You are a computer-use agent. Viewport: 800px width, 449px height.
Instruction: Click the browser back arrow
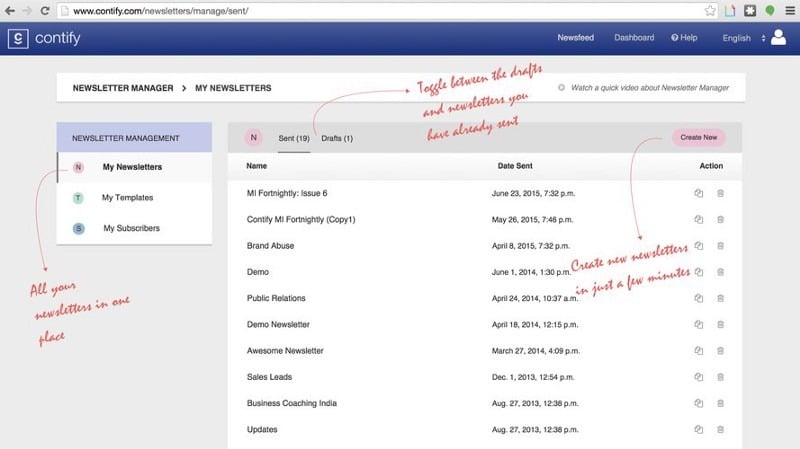[10, 11]
